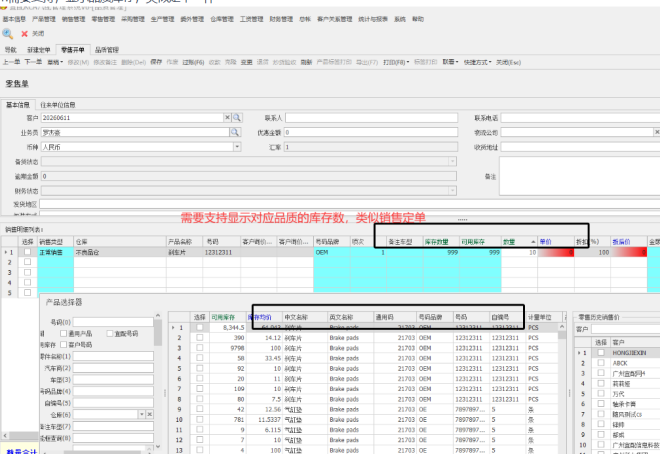Click the OEM cell in sales row 1
Screen dimensions: 660x454
coord(332,252)
